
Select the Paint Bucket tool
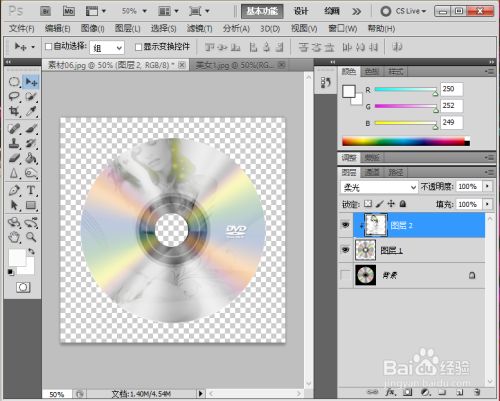[31, 158]
